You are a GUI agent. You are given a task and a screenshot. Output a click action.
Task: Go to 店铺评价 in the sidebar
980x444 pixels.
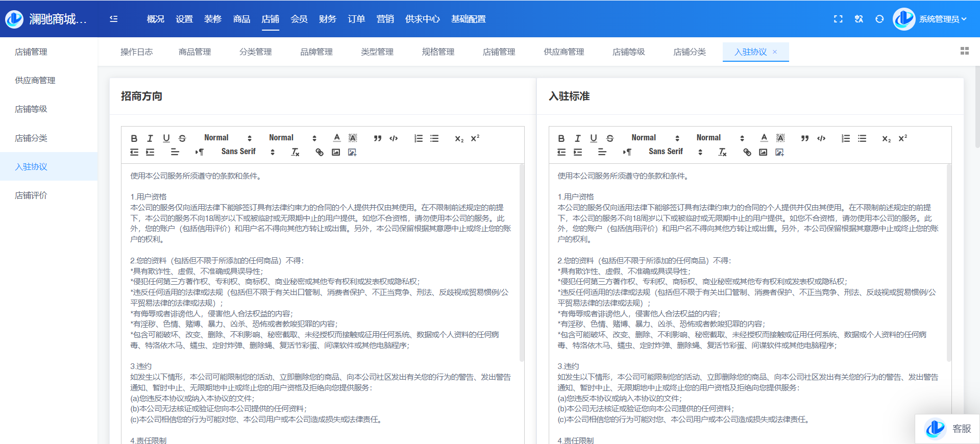coord(31,195)
